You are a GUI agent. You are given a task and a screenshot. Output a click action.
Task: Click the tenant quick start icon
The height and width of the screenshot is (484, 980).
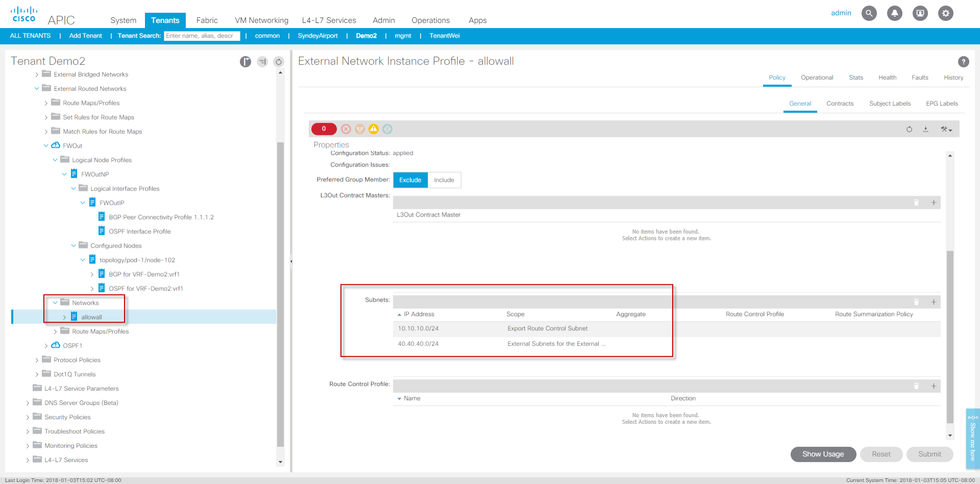(246, 62)
